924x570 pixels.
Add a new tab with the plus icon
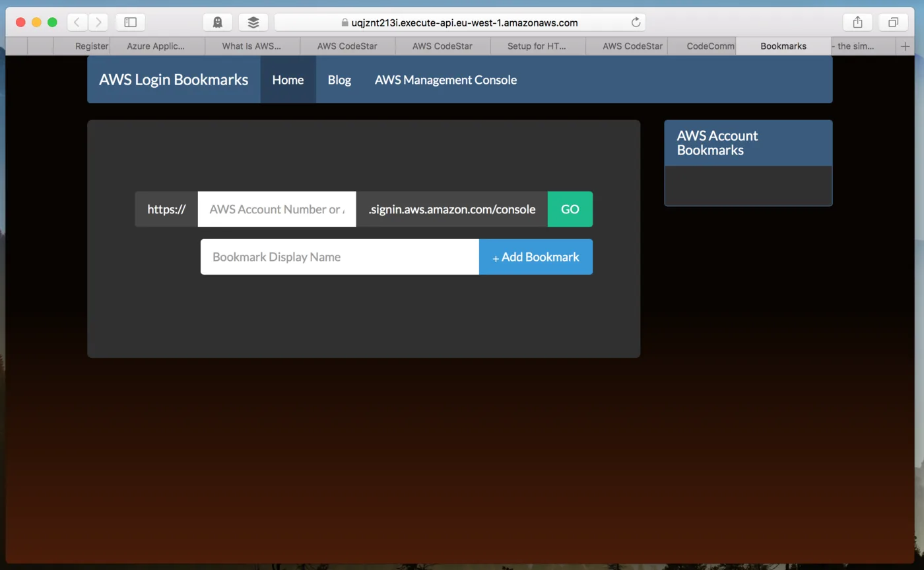coord(905,46)
